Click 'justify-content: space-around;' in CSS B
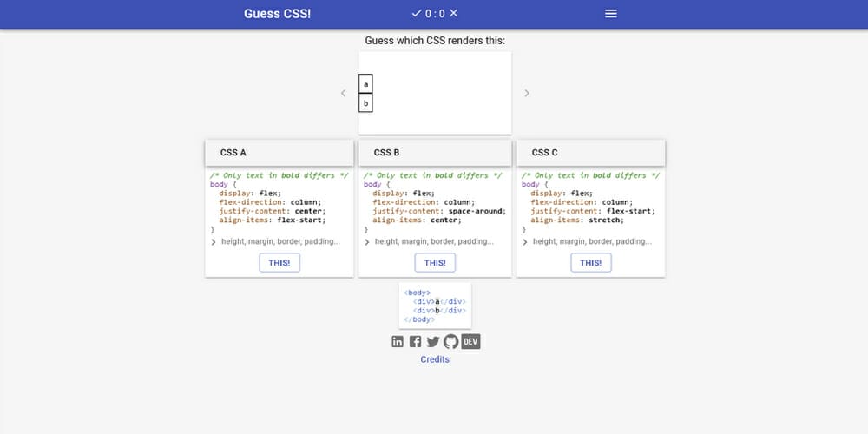The height and width of the screenshot is (434, 868). (439, 212)
